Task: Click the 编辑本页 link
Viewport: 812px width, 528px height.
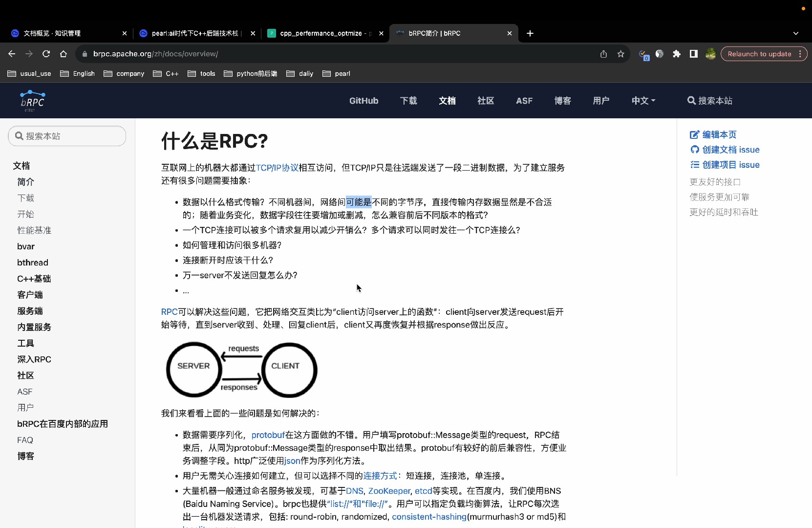Action: pos(713,134)
